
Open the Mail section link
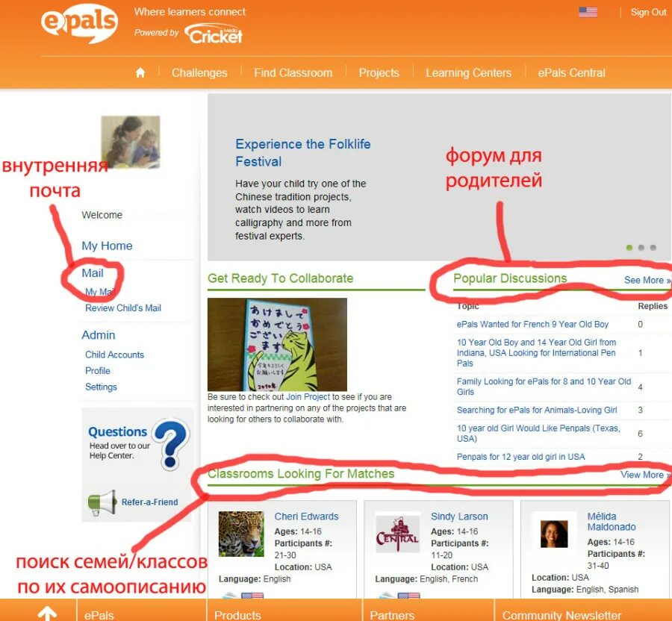(93, 273)
